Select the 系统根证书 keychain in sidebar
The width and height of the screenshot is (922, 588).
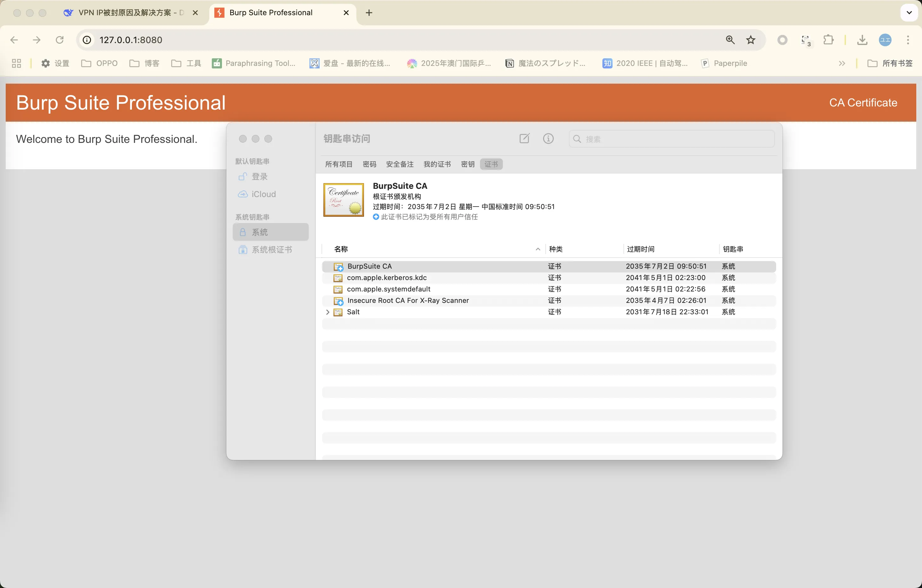(x=270, y=249)
